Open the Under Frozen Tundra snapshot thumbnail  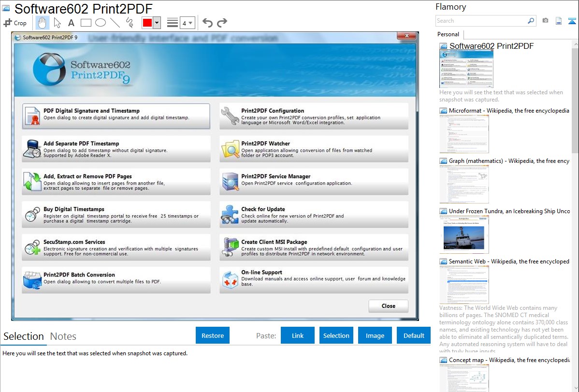point(464,234)
